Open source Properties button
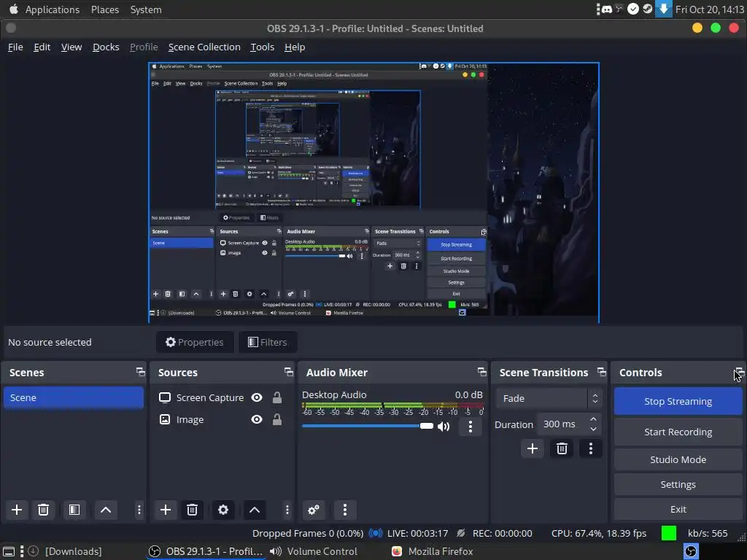 point(195,342)
